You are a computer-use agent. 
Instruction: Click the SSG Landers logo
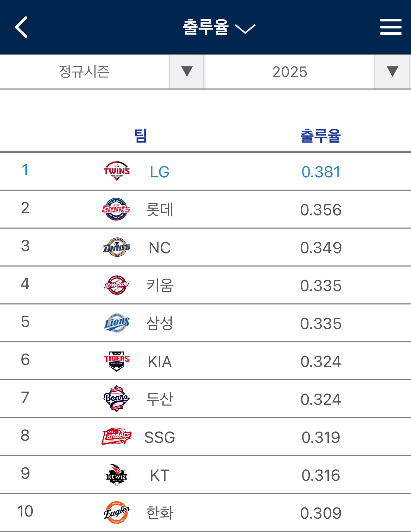click(117, 437)
